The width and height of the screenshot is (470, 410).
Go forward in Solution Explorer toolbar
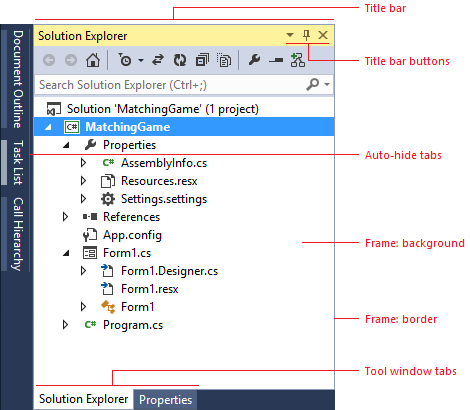[71, 60]
